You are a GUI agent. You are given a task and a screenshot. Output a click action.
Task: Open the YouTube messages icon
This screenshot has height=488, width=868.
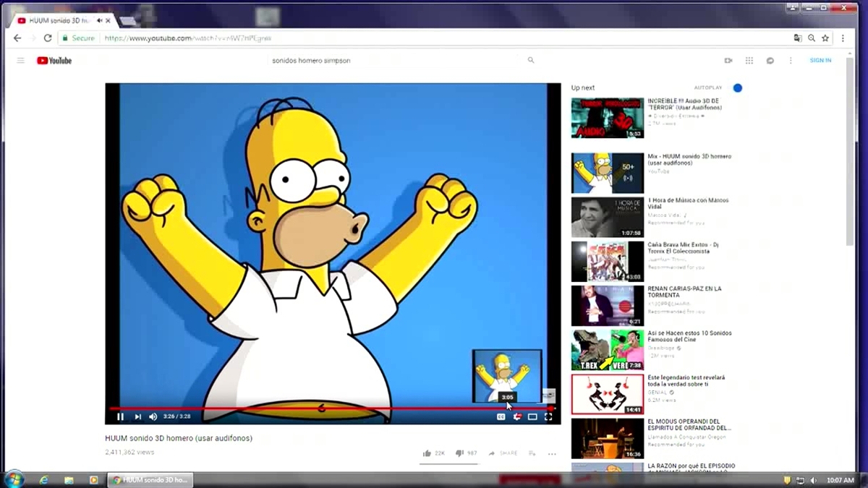point(770,61)
